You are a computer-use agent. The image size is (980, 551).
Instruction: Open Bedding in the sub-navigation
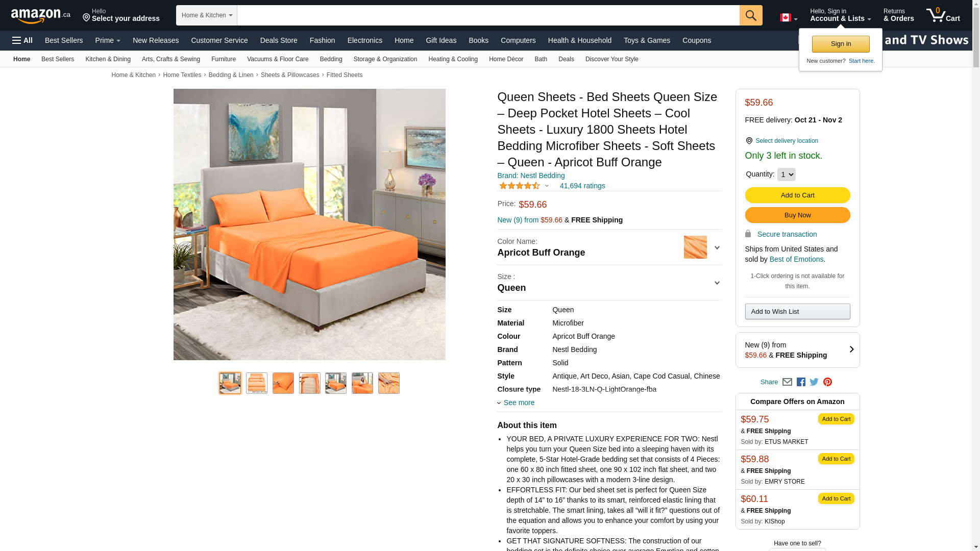point(331,59)
